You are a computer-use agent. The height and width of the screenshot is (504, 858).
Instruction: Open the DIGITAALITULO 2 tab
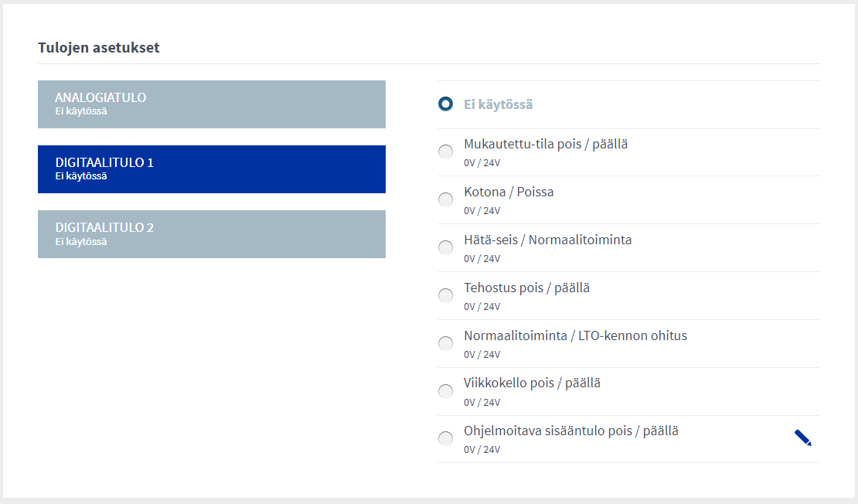[x=211, y=233]
